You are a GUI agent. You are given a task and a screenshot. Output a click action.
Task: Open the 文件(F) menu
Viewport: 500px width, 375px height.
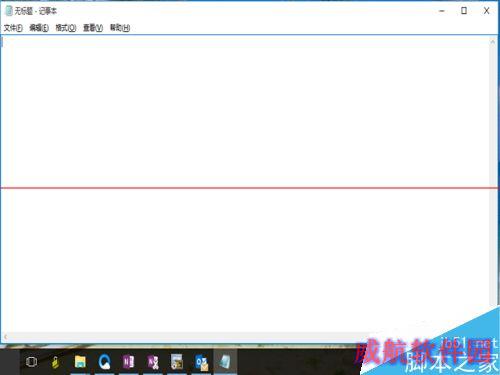(13, 28)
